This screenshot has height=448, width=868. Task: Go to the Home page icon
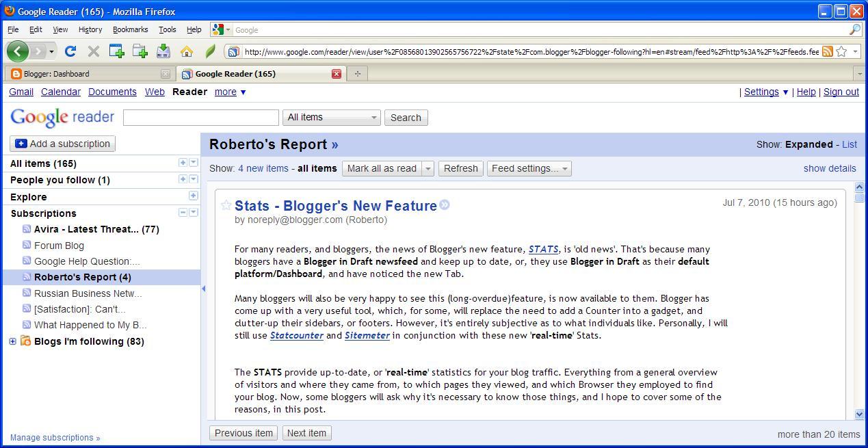[x=187, y=51]
